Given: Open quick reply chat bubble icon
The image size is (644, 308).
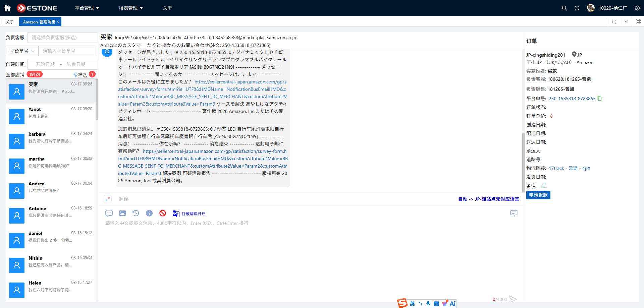Looking at the screenshot, I should click(109, 213).
